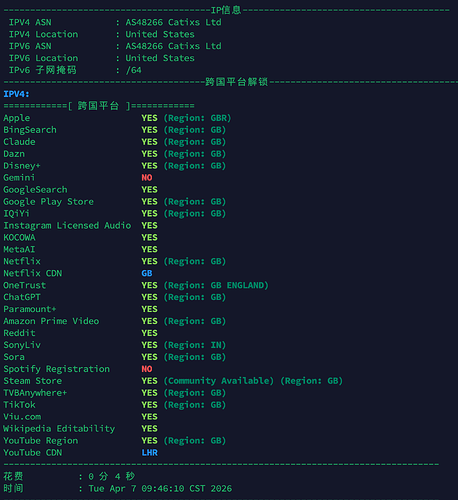Click the red NO next to Gemini

pos(147,178)
